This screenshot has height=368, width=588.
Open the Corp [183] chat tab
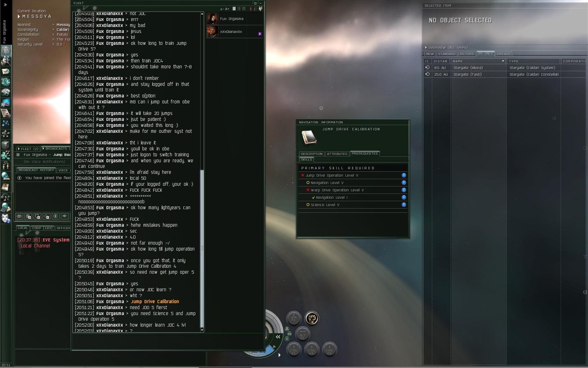[42, 228]
